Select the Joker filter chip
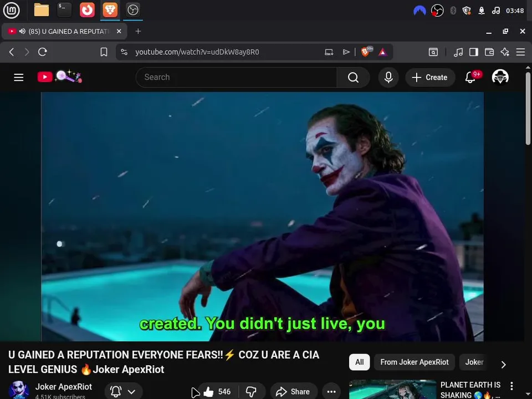This screenshot has width=532, height=399. 474,362
